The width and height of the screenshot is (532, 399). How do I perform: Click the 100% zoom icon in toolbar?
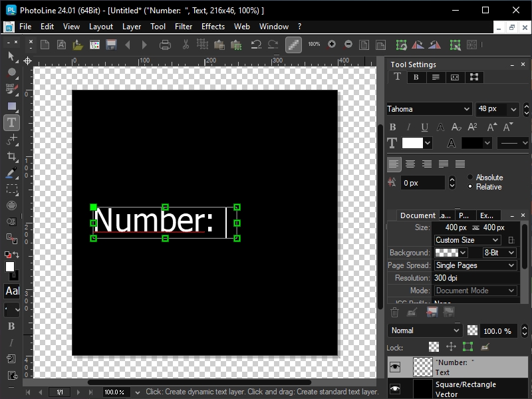(314, 44)
